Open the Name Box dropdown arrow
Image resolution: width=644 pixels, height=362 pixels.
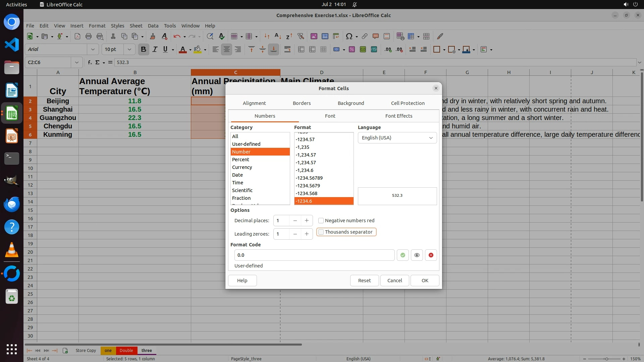(77, 62)
